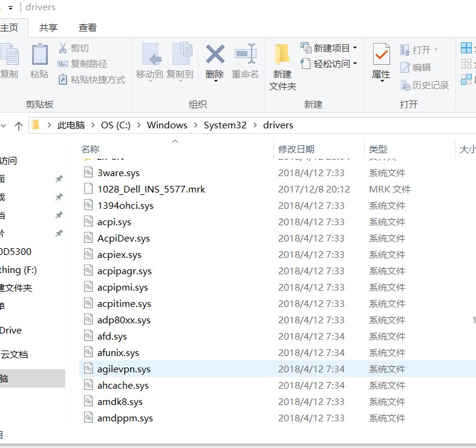Image resolution: width=476 pixels, height=448 pixels.
Task: Expand chevron after System32 in address bar
Action: (x=255, y=125)
